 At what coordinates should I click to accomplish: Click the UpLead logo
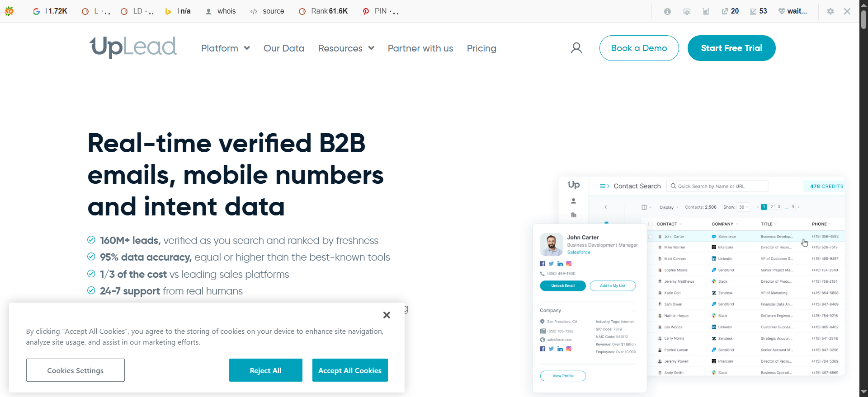(133, 47)
